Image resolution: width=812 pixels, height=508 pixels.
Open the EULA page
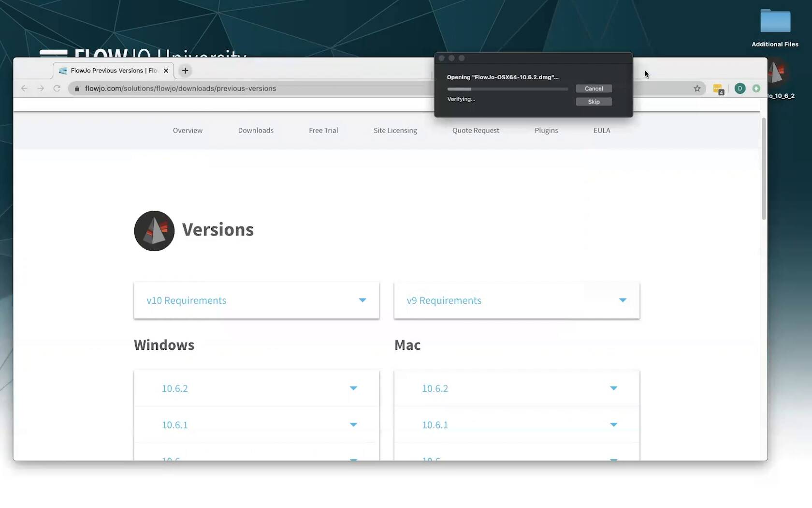pos(602,131)
